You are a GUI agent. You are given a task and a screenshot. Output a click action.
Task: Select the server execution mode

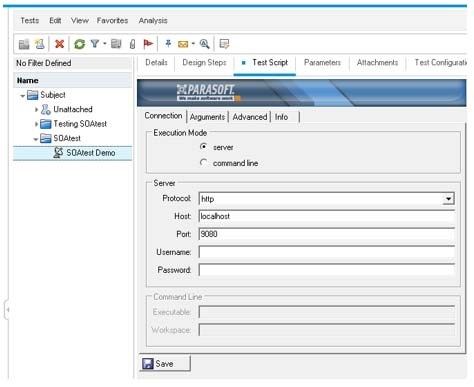point(203,147)
